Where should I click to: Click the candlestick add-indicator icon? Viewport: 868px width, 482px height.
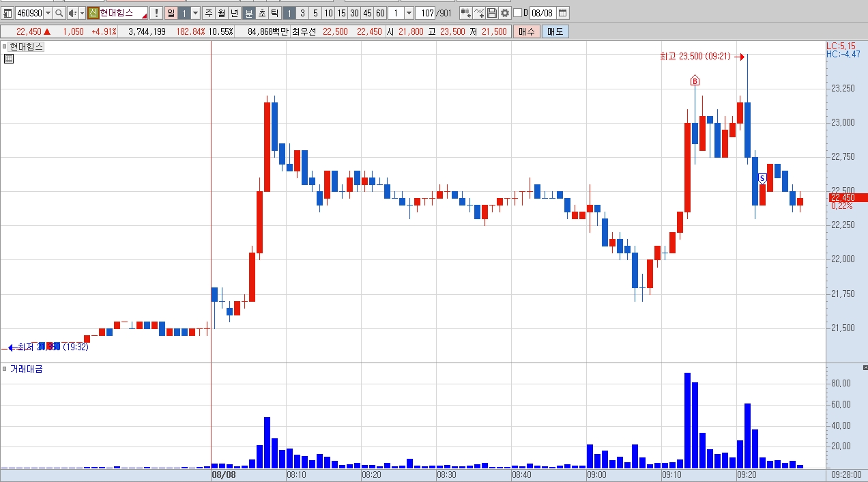point(466,13)
